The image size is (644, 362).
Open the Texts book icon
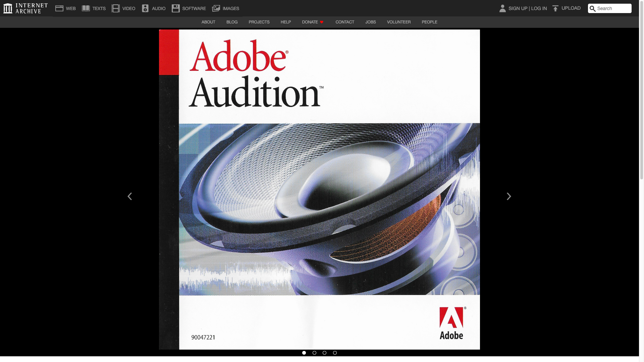click(x=86, y=8)
